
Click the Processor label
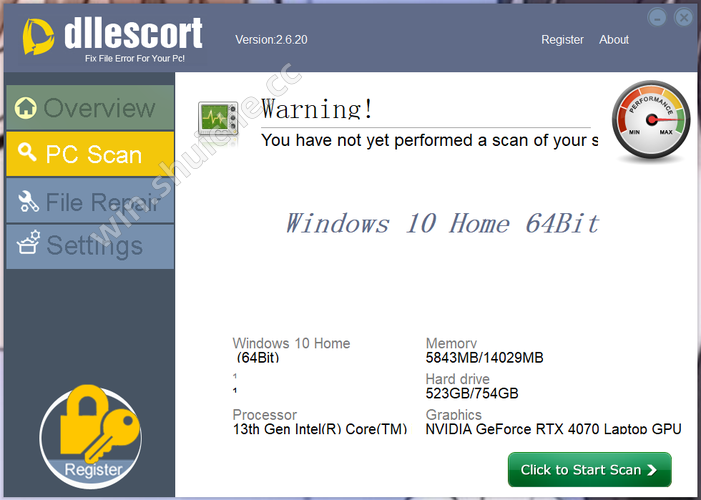tap(265, 415)
